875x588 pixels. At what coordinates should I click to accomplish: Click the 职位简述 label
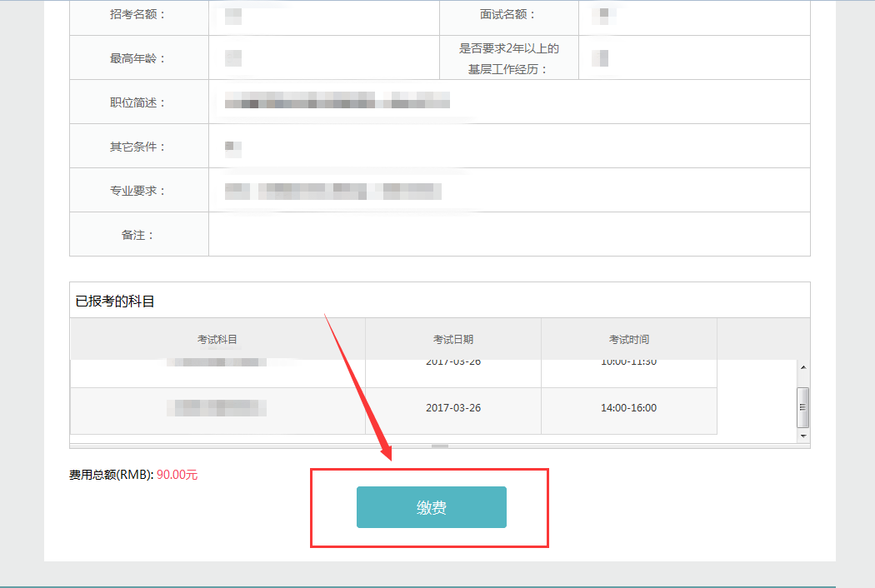(137, 102)
